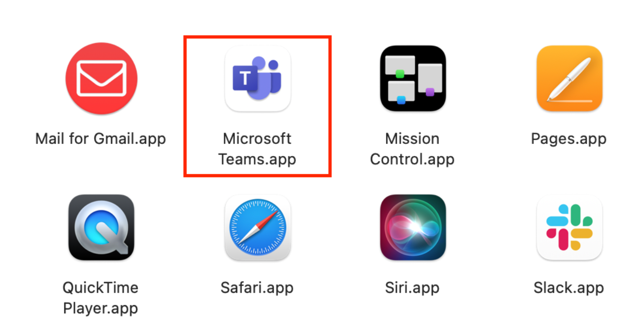This screenshot has width=644, height=334.
Task: Click the Pages pen icon
Action: coord(569,78)
